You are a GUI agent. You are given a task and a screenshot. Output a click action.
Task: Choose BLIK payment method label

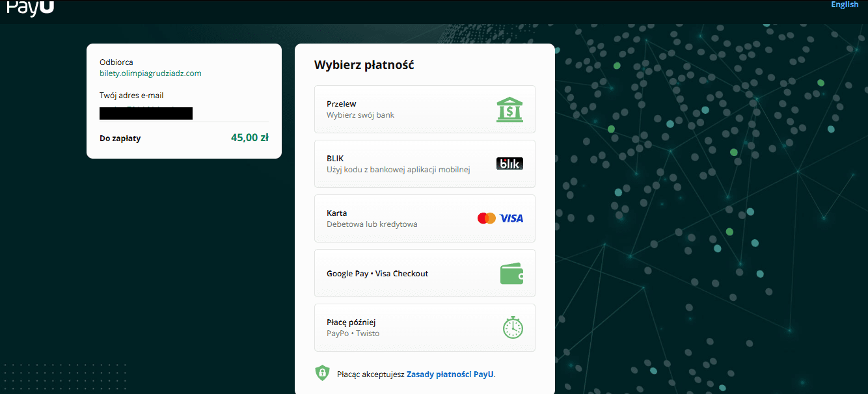[x=335, y=158]
